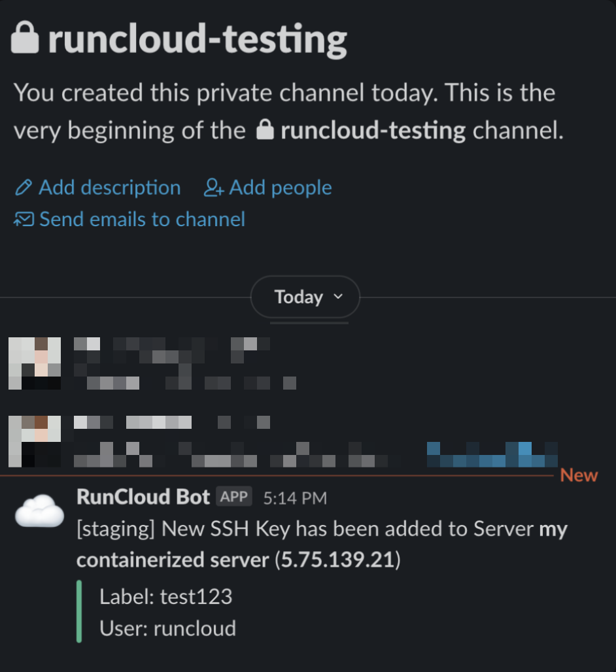This screenshot has height=672, width=616.
Task: Click the RunCloud Bot sender name
Action: [143, 497]
